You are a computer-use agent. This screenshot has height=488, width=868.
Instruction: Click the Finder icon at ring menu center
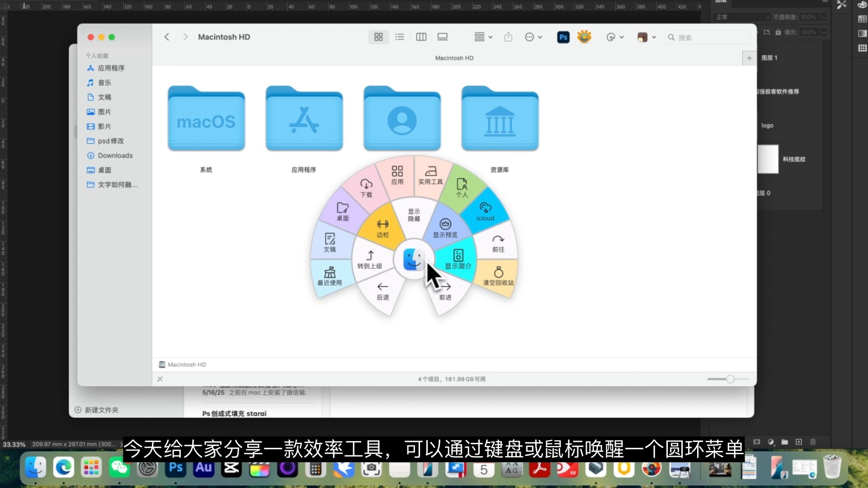(x=414, y=259)
